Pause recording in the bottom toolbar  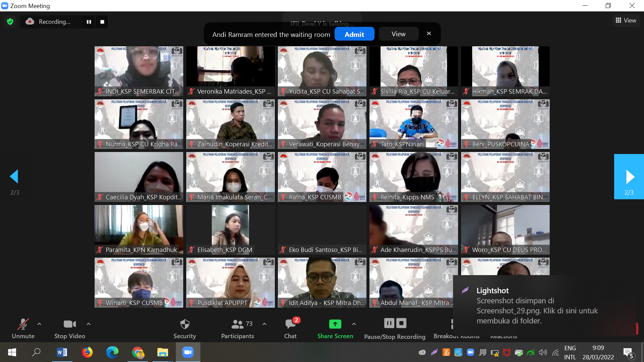[389, 323]
